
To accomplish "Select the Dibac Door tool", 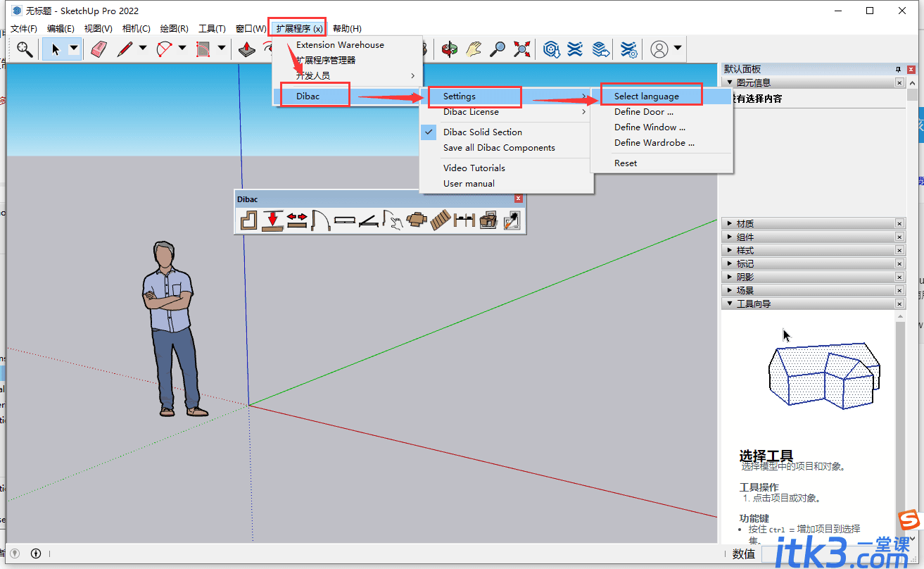I will click(321, 221).
